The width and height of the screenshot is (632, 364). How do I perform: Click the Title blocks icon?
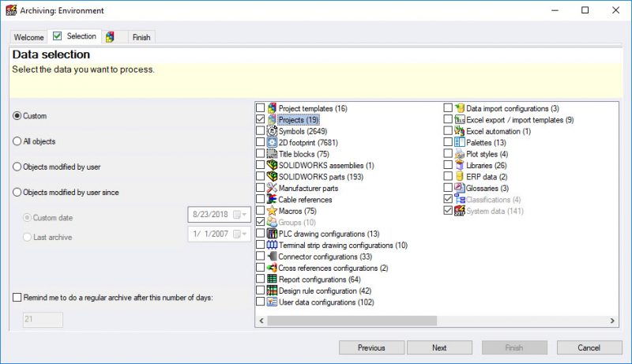click(x=272, y=154)
